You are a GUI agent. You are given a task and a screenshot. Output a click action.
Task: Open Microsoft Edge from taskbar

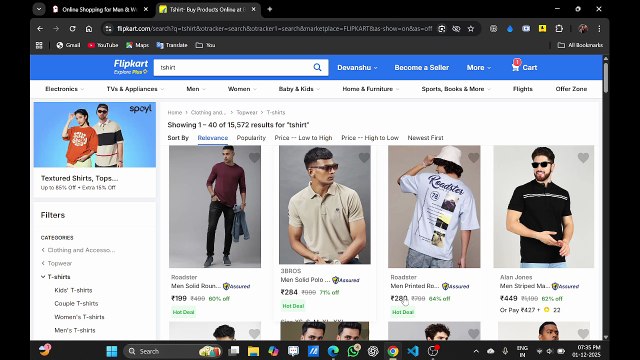[x=333, y=351]
